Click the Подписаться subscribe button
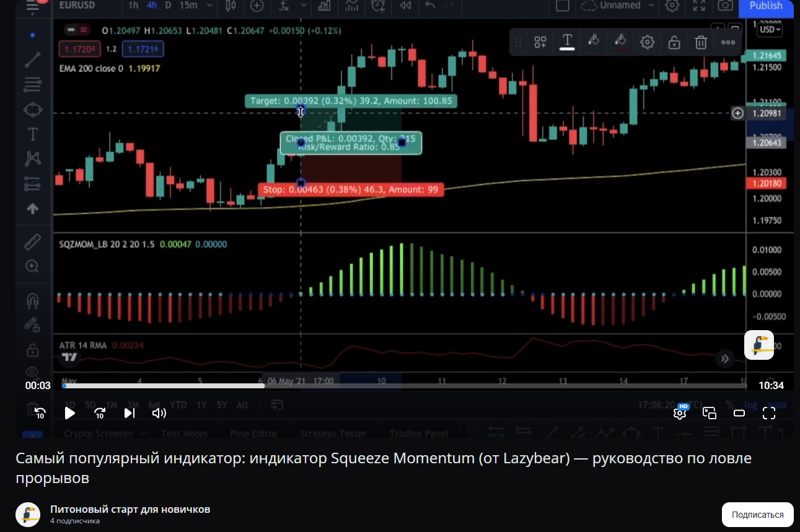800x532 pixels. coord(758,515)
